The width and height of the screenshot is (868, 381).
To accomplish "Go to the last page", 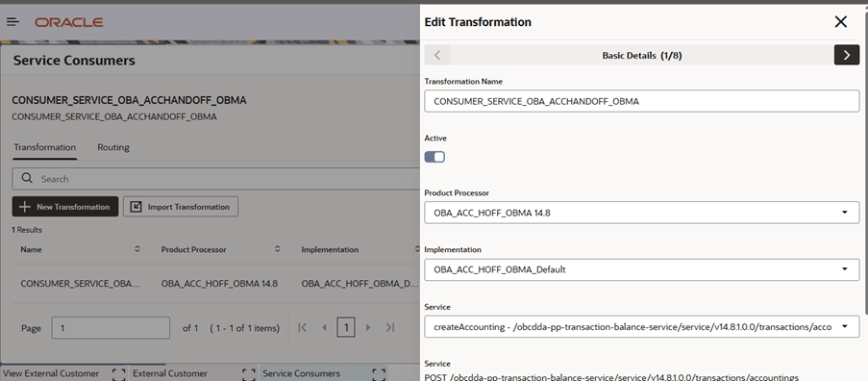I will (390, 327).
